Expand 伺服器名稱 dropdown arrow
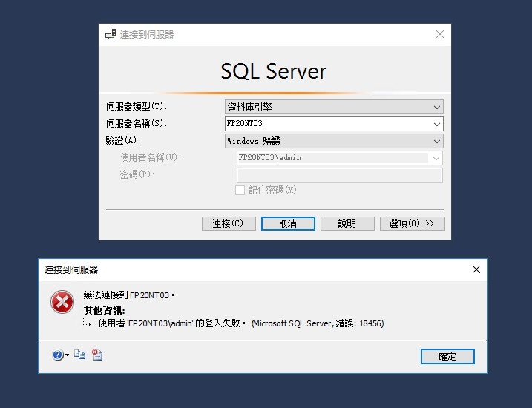532x408 pixels. [x=437, y=124]
